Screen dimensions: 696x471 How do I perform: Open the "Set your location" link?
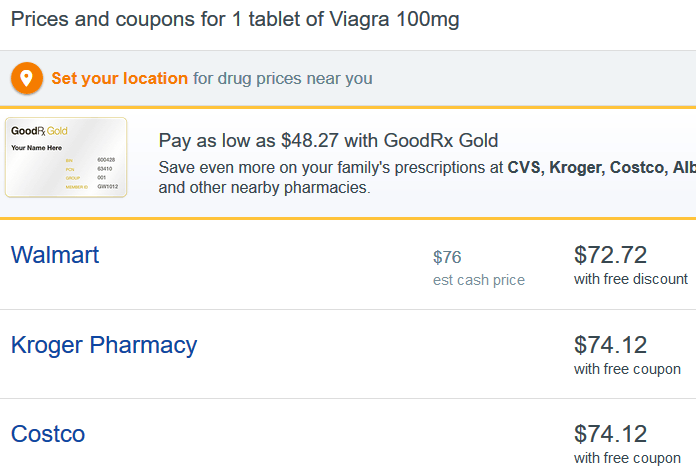119,78
